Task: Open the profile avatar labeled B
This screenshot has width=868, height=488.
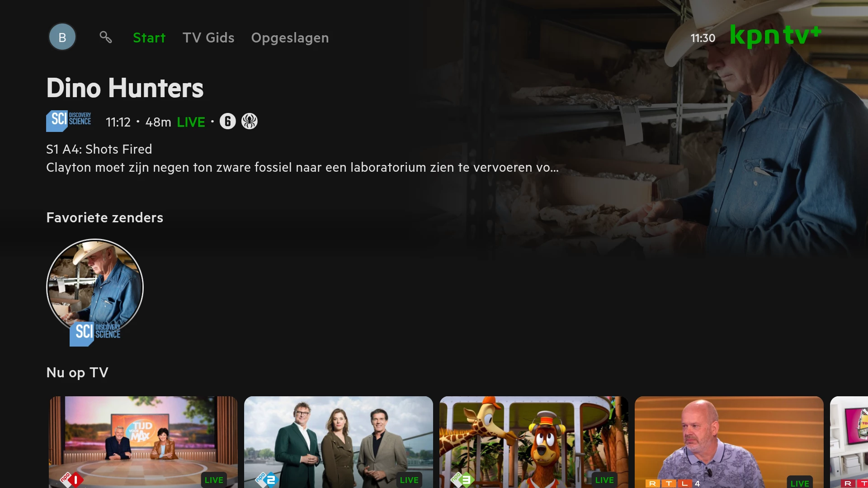Action: tap(62, 37)
